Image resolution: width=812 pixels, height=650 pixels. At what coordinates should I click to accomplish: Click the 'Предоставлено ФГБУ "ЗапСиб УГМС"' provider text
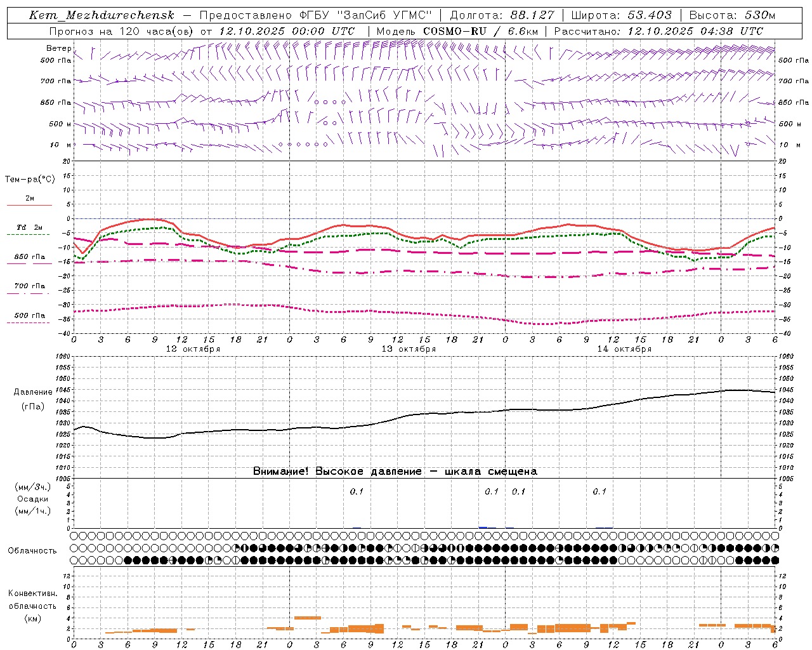(316, 15)
